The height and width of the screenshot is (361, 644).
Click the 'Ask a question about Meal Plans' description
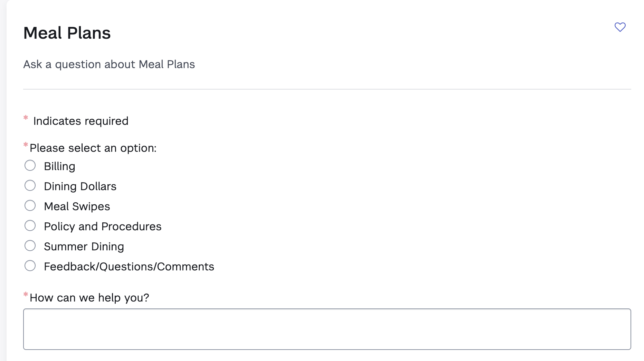109,64
